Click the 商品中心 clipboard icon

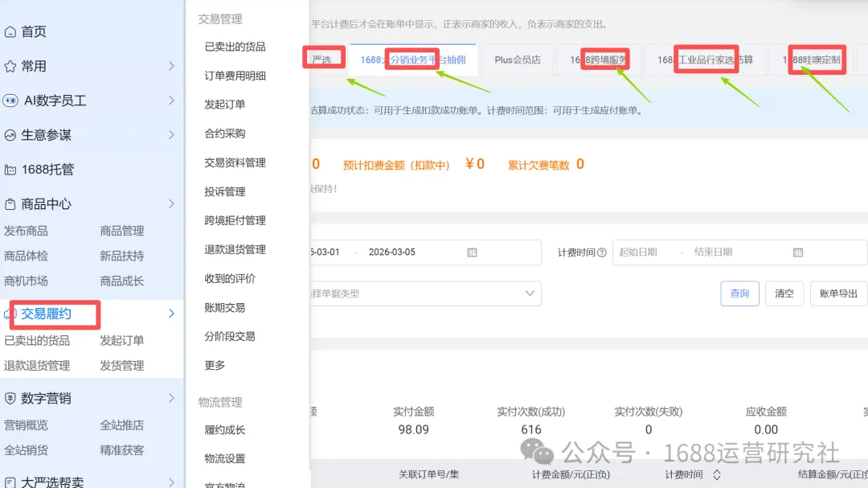click(x=10, y=204)
